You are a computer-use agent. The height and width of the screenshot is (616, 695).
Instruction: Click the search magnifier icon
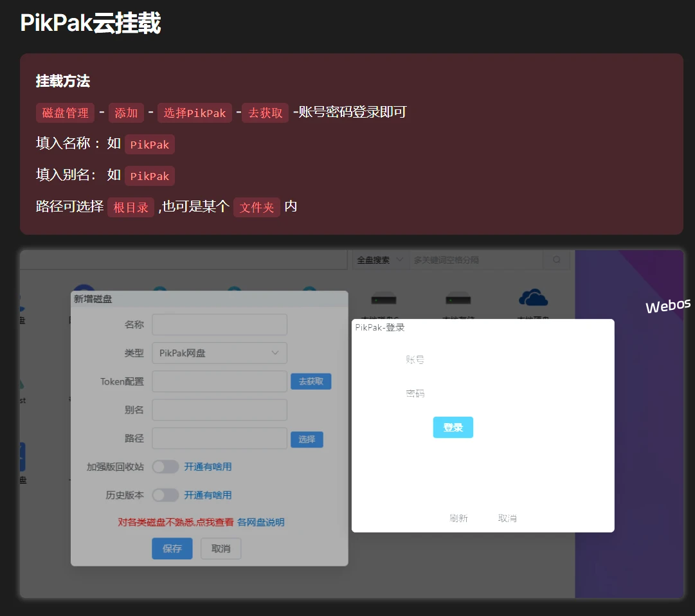coord(557,259)
